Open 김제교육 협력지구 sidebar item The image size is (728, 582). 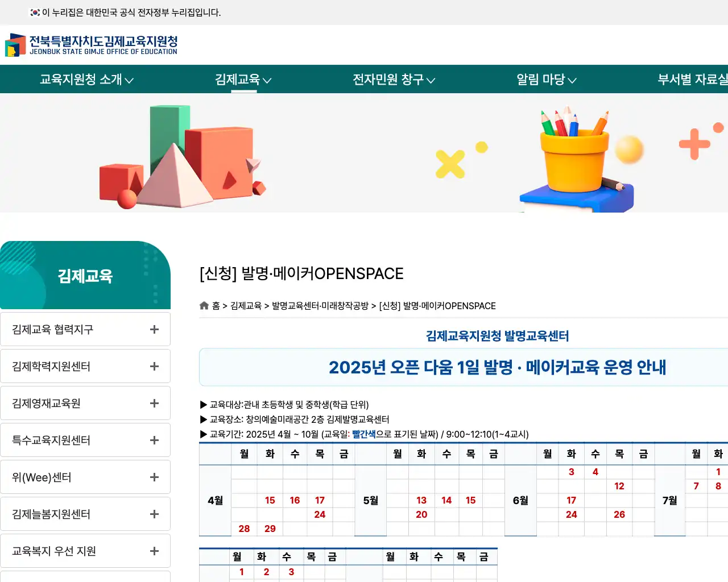[x=85, y=329]
